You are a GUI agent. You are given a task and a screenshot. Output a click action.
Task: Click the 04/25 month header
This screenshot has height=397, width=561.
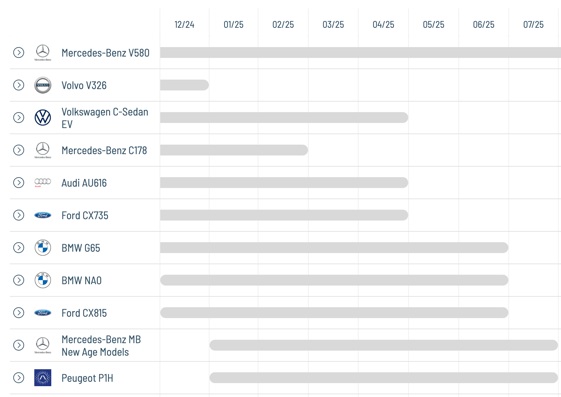(383, 25)
